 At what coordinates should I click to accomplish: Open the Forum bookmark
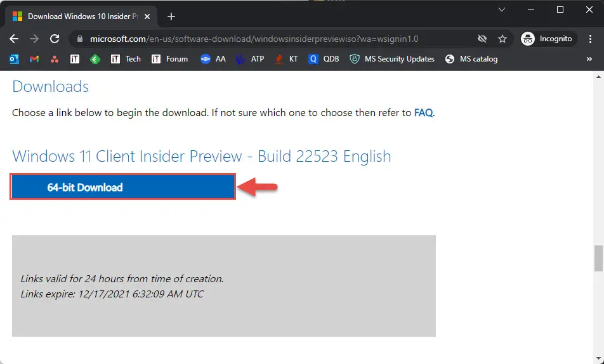(169, 59)
